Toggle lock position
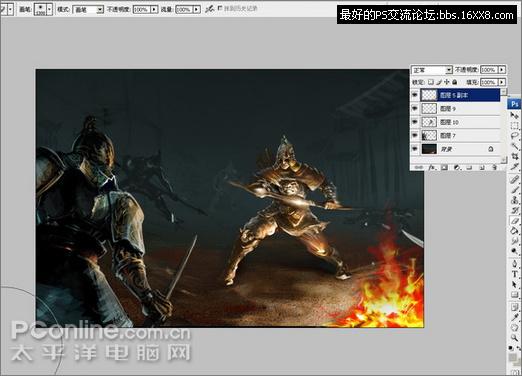The height and width of the screenshot is (376, 522). click(447, 82)
